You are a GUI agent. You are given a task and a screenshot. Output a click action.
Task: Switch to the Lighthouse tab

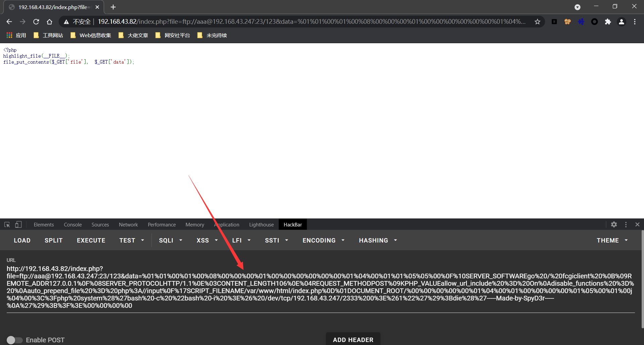[261, 224]
